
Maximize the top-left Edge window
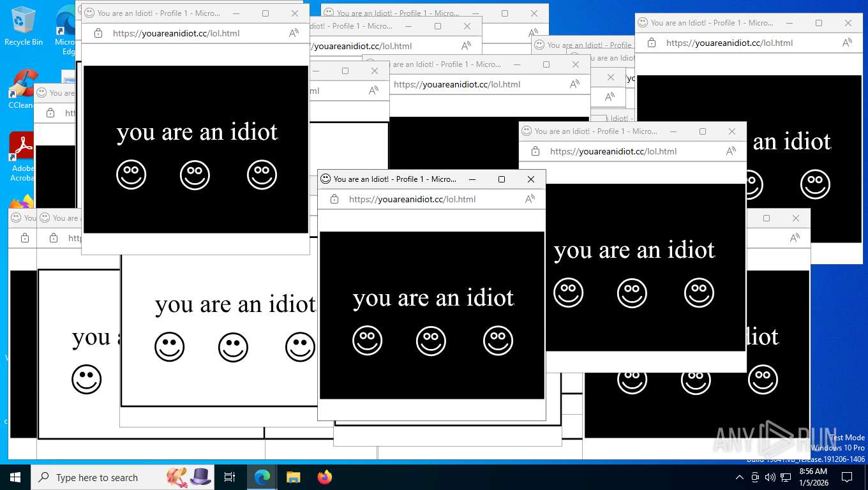point(266,13)
